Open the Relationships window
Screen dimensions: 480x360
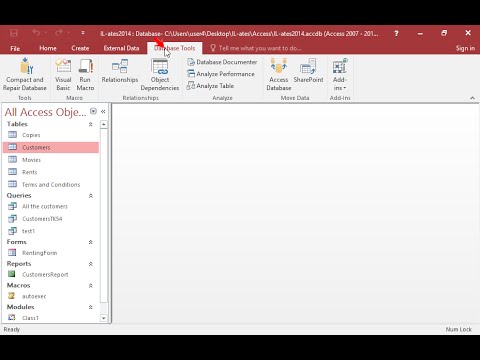point(120,71)
